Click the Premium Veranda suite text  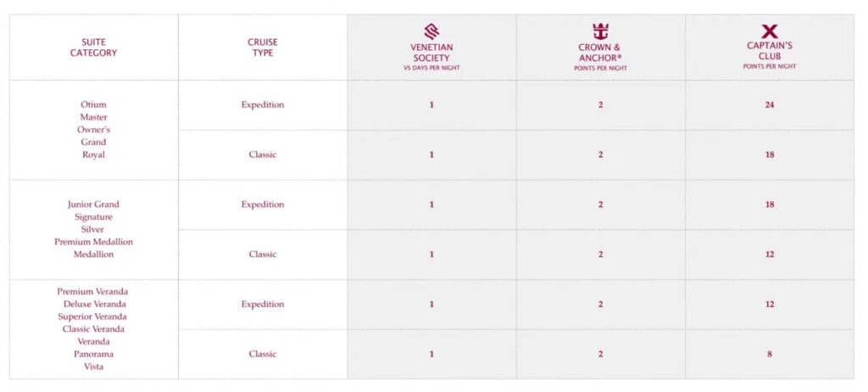pyautogui.click(x=94, y=292)
